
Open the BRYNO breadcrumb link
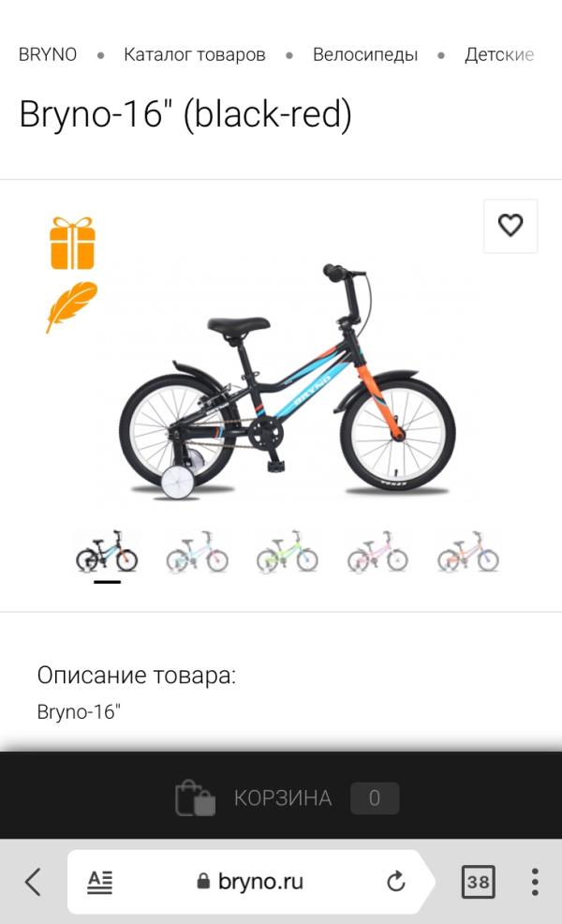[x=48, y=54]
